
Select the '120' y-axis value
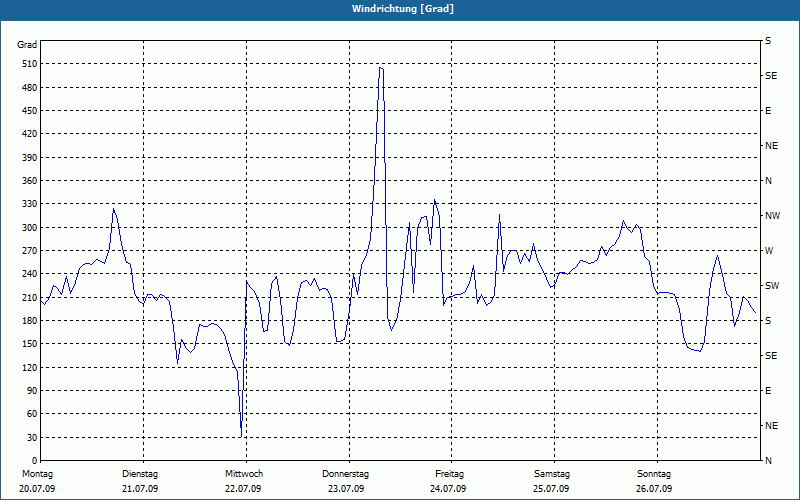point(31,367)
